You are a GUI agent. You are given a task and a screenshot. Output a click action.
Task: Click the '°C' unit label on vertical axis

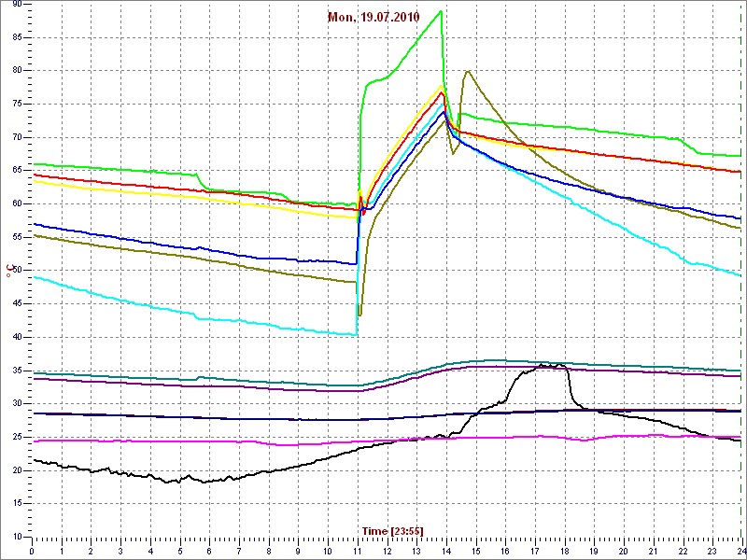pos(8,271)
